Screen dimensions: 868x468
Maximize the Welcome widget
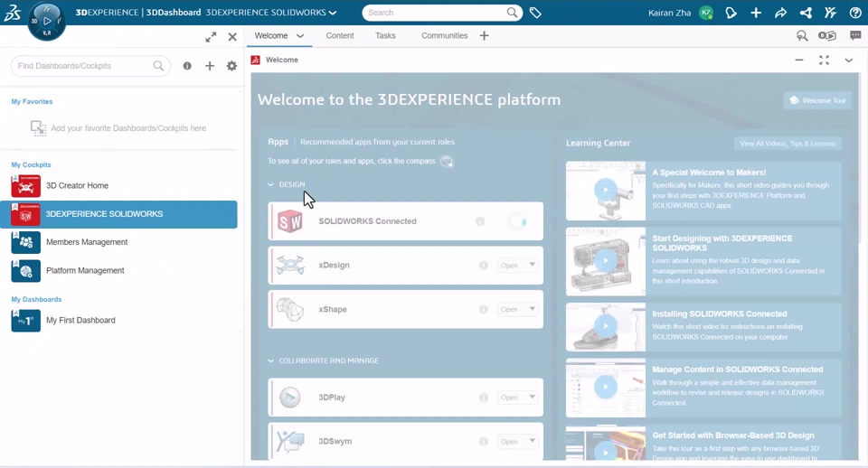(825, 60)
